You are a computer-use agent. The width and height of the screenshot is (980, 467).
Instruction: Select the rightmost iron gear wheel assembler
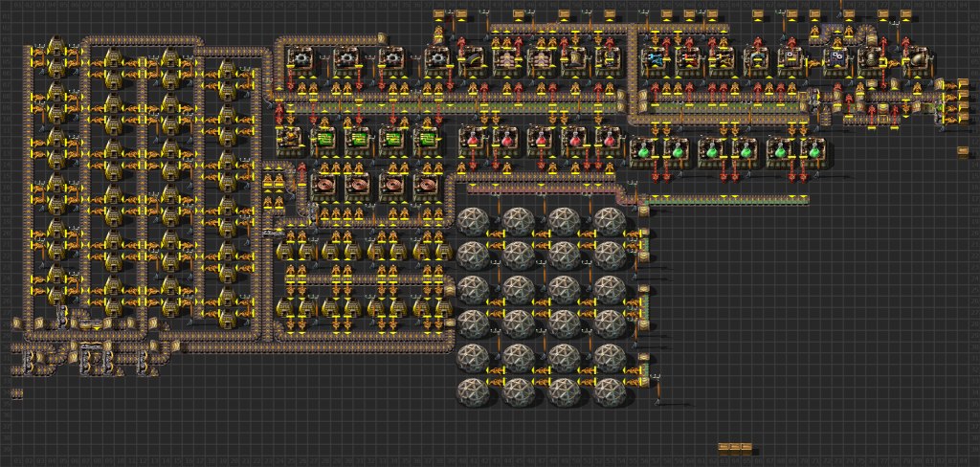coord(438,58)
